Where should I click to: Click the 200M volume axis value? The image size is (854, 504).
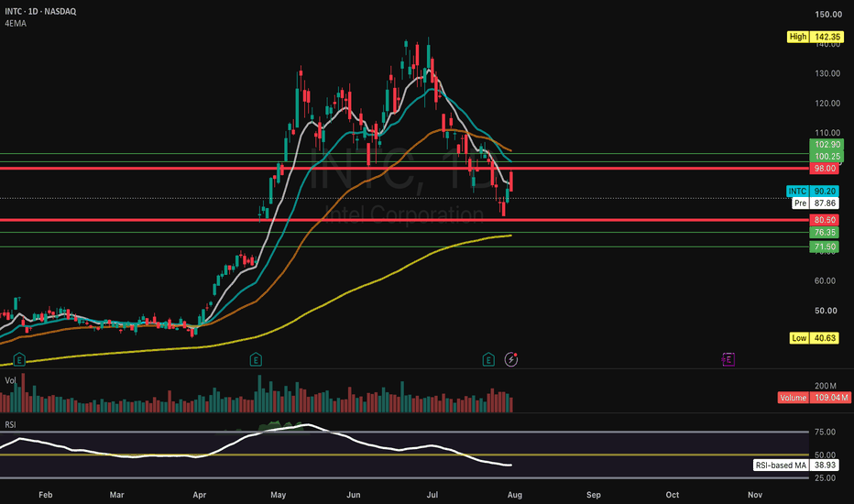point(825,386)
